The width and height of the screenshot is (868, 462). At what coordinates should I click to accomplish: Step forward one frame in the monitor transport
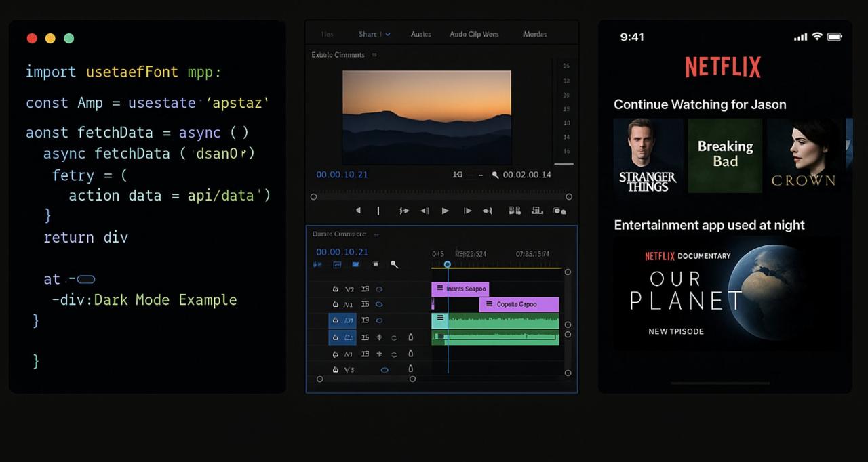(467, 211)
